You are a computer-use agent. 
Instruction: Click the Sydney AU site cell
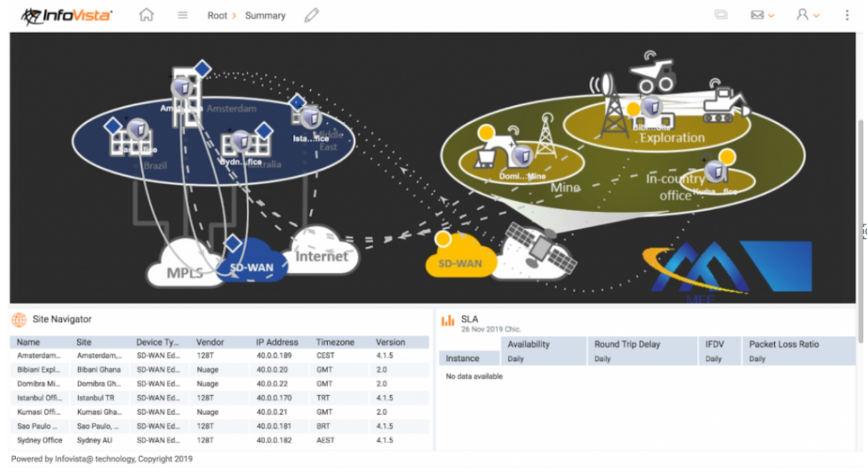coord(94,440)
